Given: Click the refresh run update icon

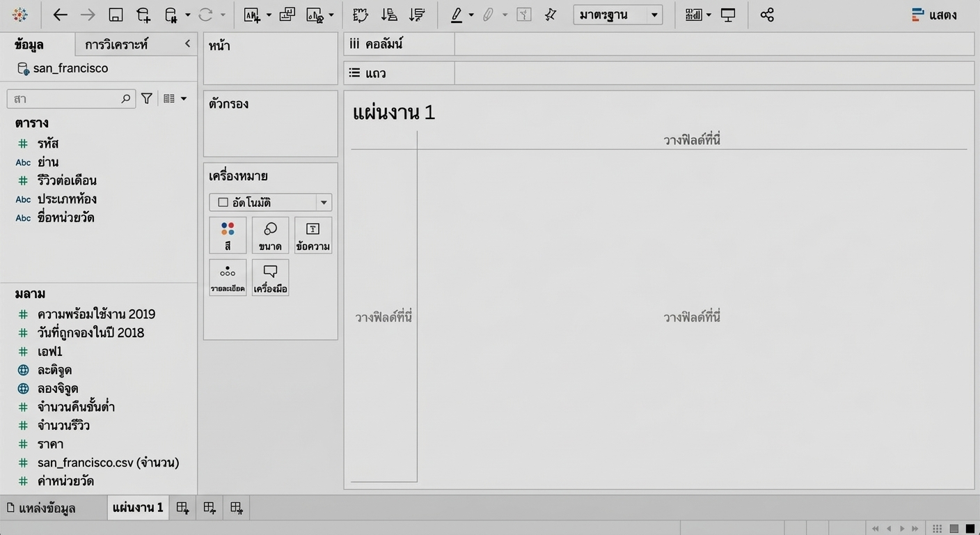Looking at the screenshot, I should (205, 15).
